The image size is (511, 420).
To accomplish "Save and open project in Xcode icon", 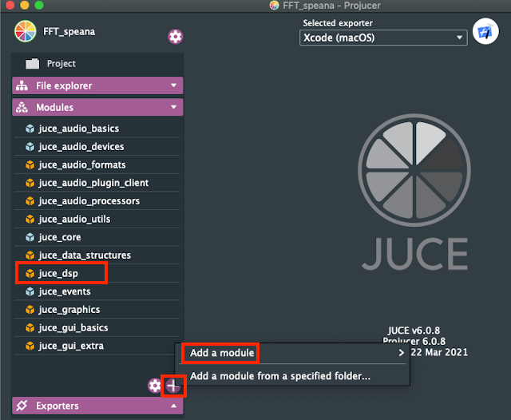I will (x=485, y=32).
